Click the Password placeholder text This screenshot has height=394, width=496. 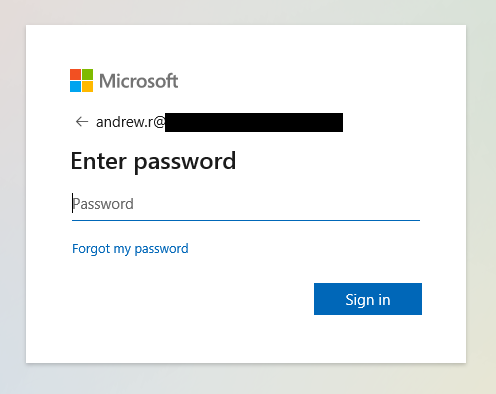[103, 204]
